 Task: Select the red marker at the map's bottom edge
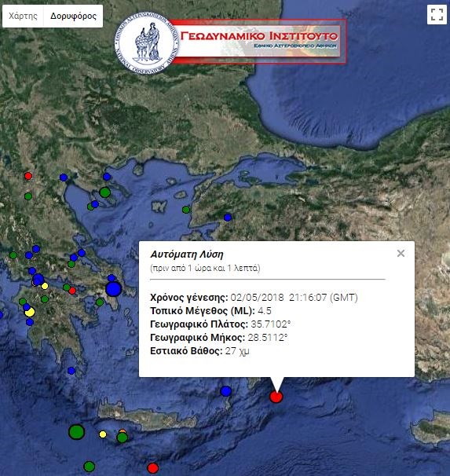[x=152, y=468]
